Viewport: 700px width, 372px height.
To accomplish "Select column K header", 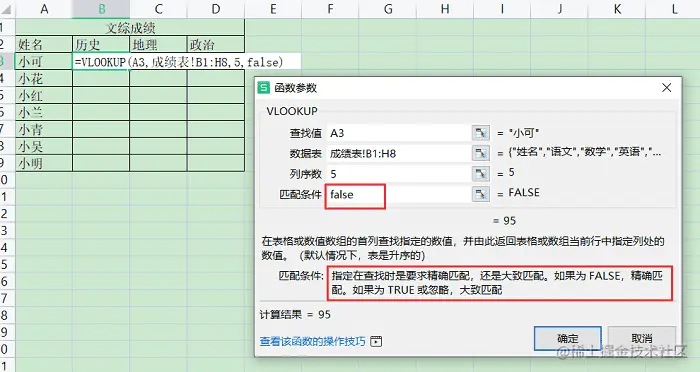I will pyautogui.click(x=617, y=9).
